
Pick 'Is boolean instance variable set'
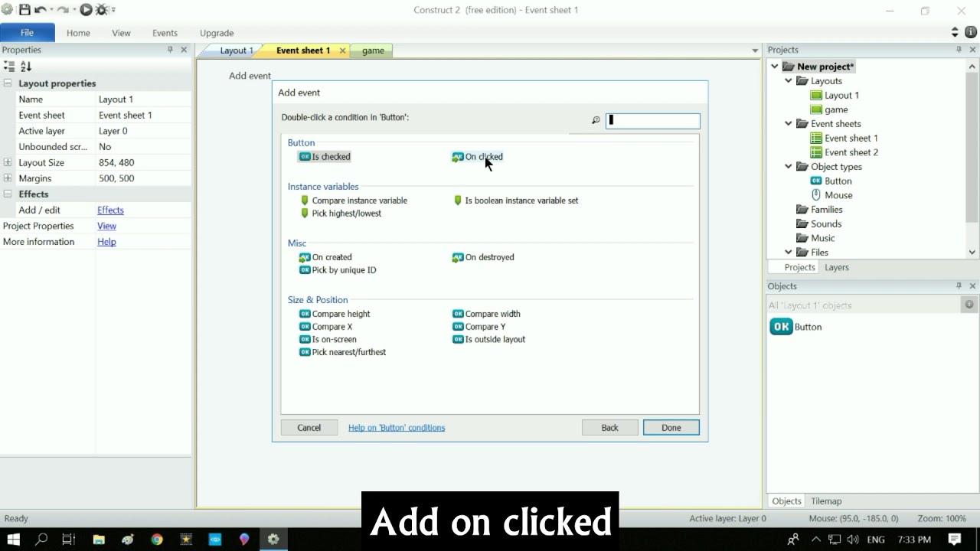coord(516,201)
